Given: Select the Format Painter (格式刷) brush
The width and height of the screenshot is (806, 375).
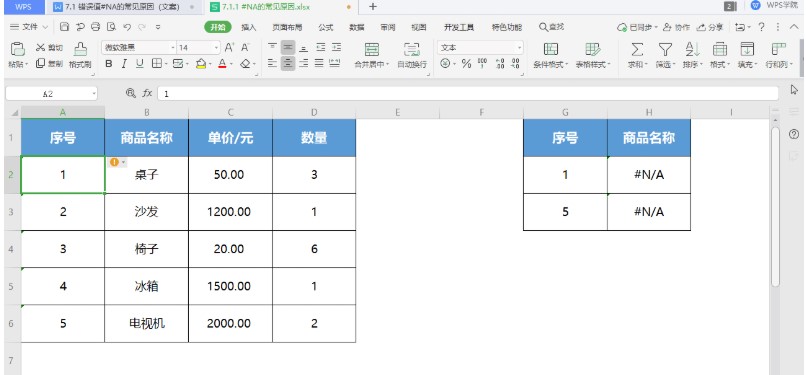Looking at the screenshot, I should 80,49.
